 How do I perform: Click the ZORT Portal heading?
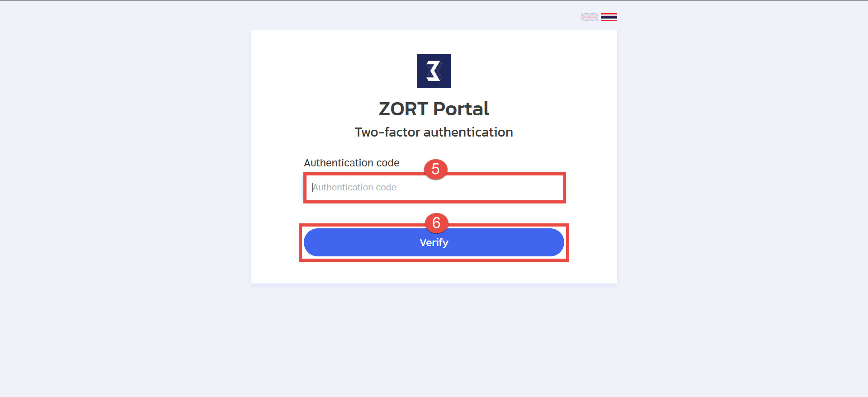click(434, 109)
